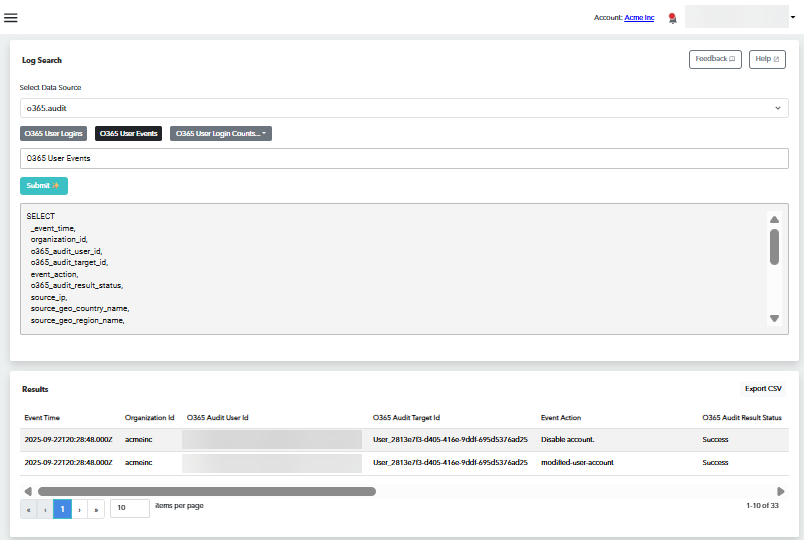Open the hamburger navigation menu
This screenshot has height=540, width=804.
coord(11,17)
